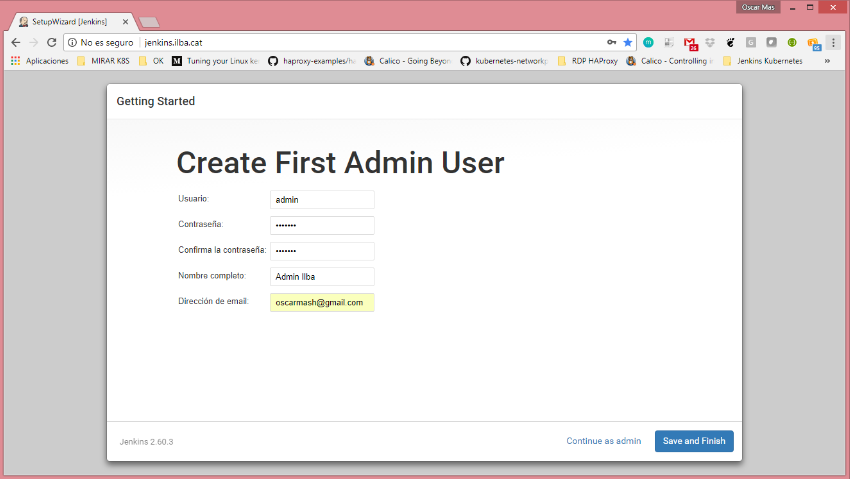850x479 pixels.
Task: Click the Oscar Mas profile button
Action: [758, 7]
